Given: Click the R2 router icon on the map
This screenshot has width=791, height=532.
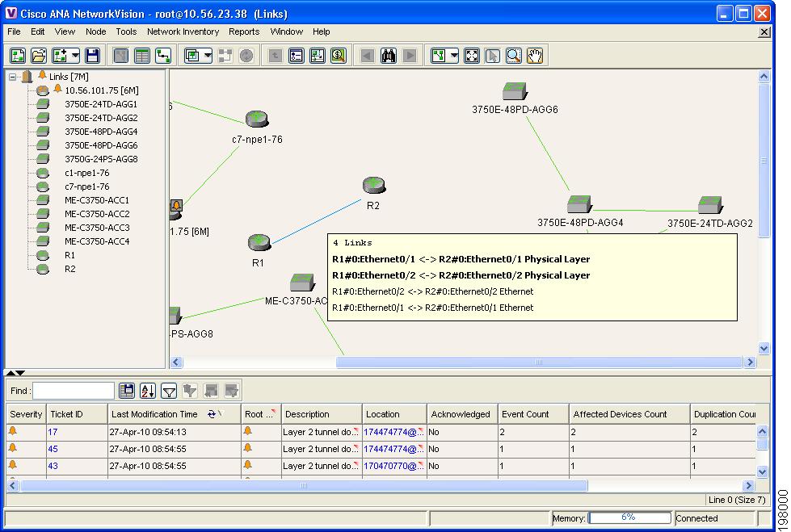Looking at the screenshot, I should [x=374, y=185].
